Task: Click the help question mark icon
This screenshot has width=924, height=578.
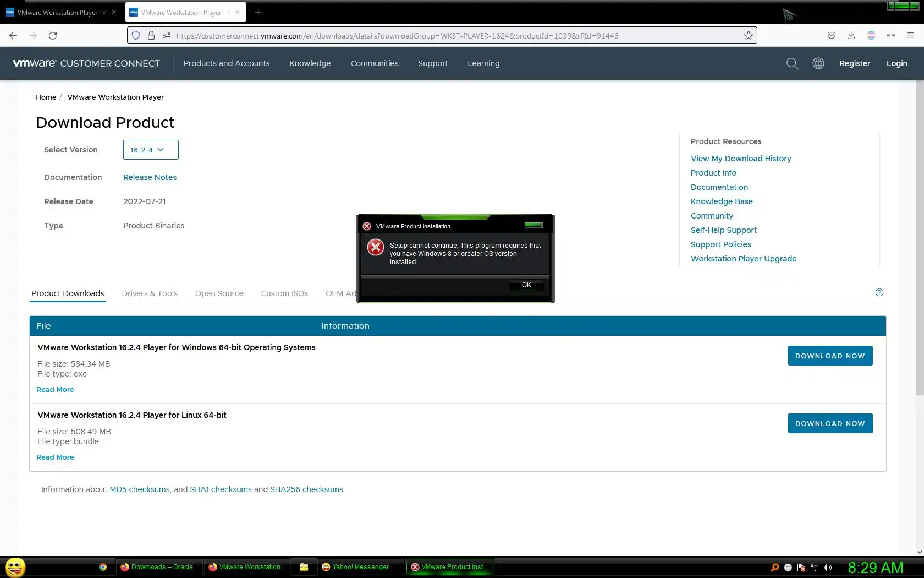Action: click(879, 292)
